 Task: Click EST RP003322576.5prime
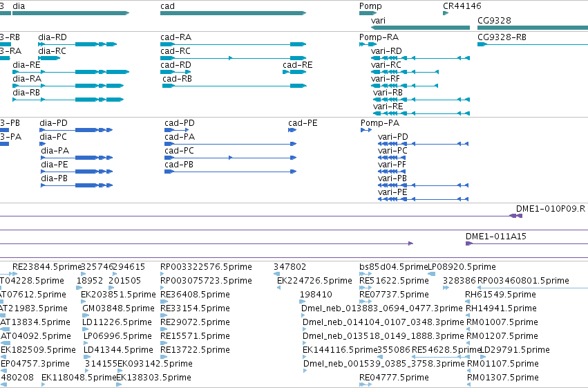[x=206, y=267]
